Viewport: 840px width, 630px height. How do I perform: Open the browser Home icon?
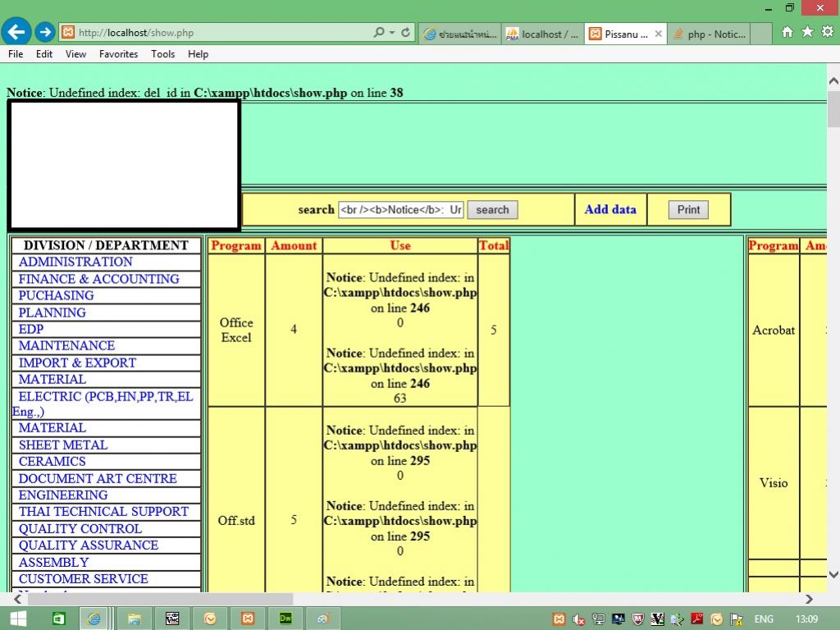pyautogui.click(x=787, y=32)
